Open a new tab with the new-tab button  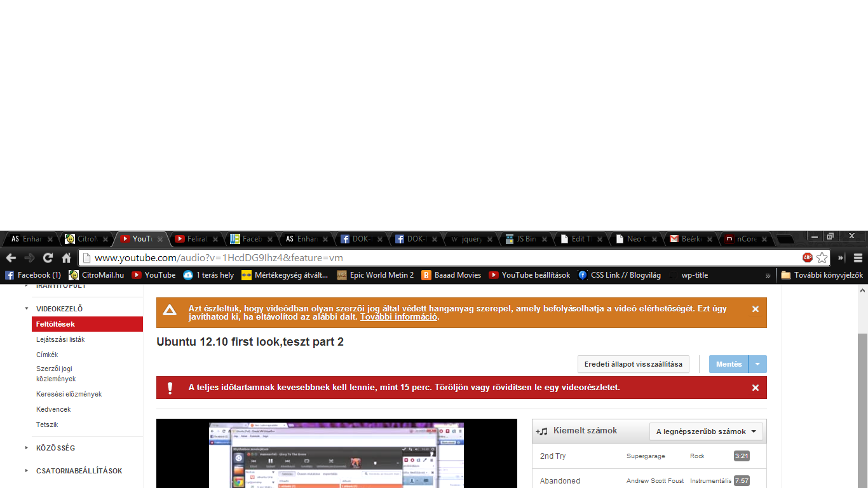(x=785, y=240)
